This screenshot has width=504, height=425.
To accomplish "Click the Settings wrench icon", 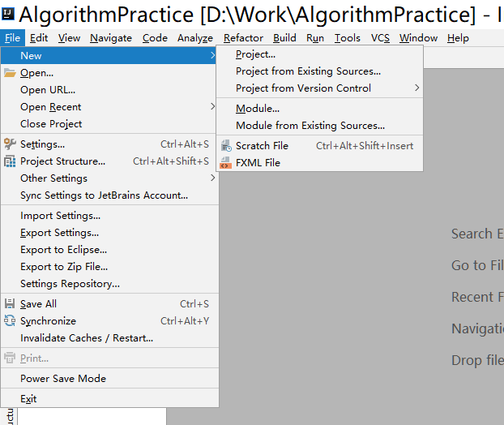I will click(10, 144).
